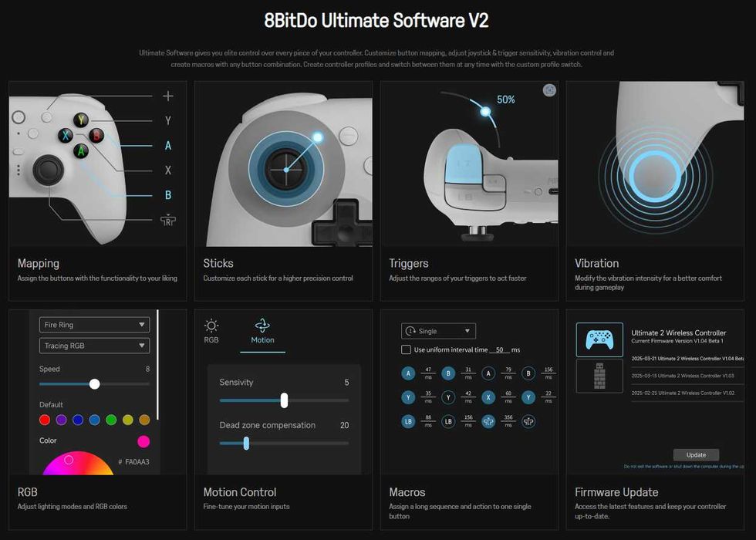
Task: Select the filled LB macro button
Action: pyautogui.click(x=408, y=421)
